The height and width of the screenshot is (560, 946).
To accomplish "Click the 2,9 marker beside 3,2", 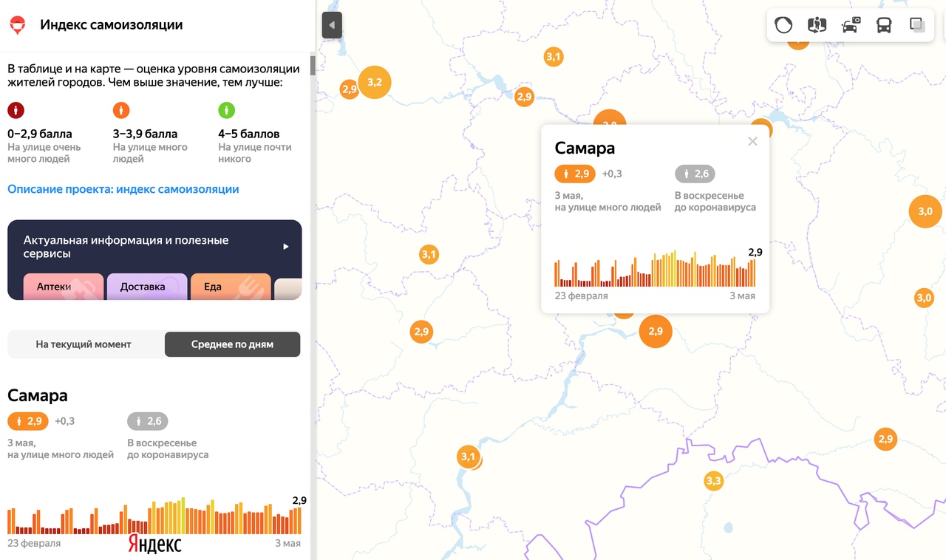I will click(350, 89).
